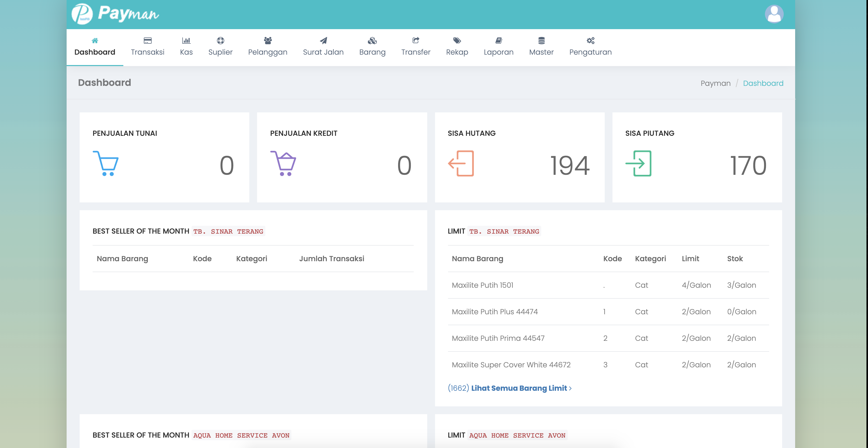Click the Payman logo
868x448 pixels.
pyautogui.click(x=115, y=14)
